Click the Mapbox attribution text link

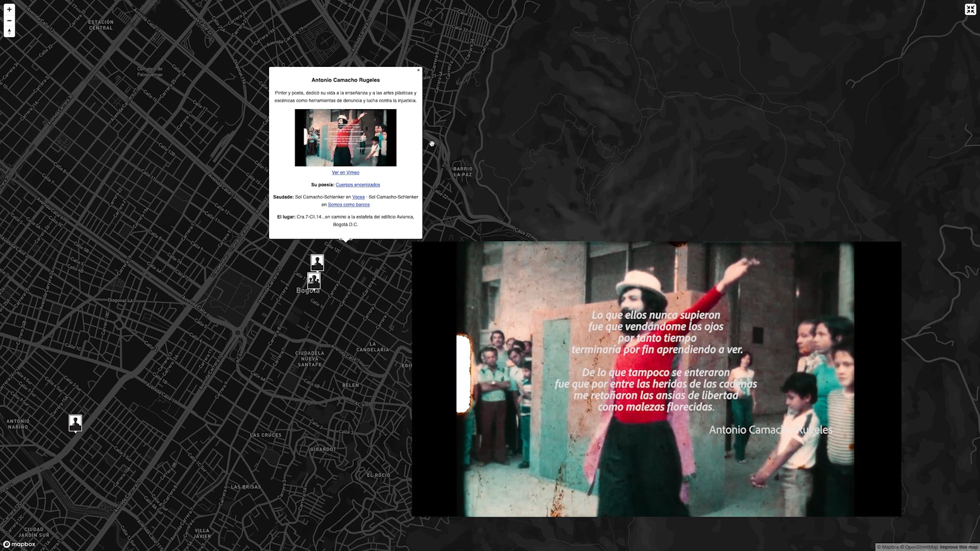[x=891, y=546]
